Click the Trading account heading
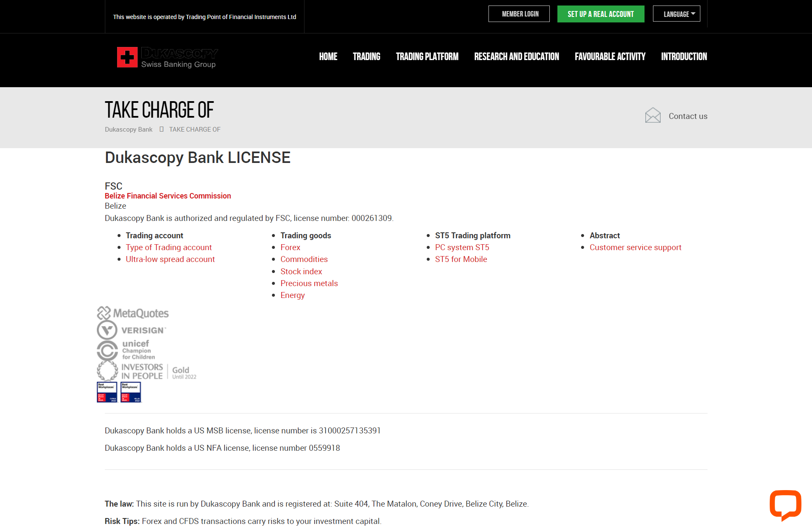This screenshot has width=812, height=532. [154, 235]
